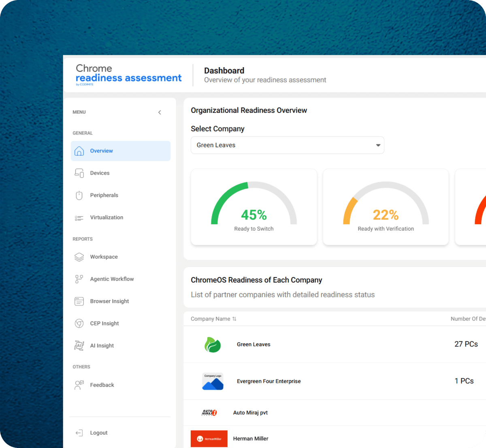
Task: Click the Evergreen Four Enterprise logo
Action: (x=213, y=382)
